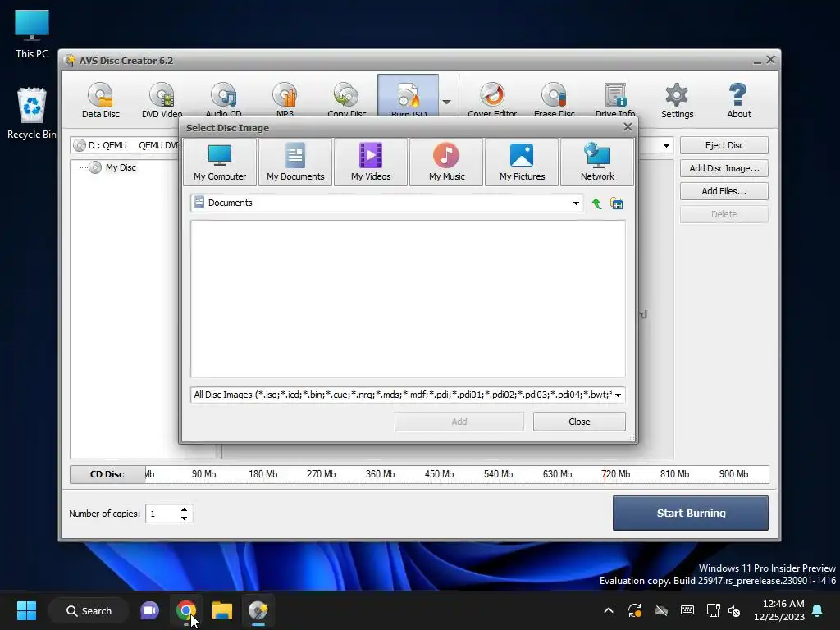840x630 pixels.
Task: Increase number of copies
Action: pos(185,509)
